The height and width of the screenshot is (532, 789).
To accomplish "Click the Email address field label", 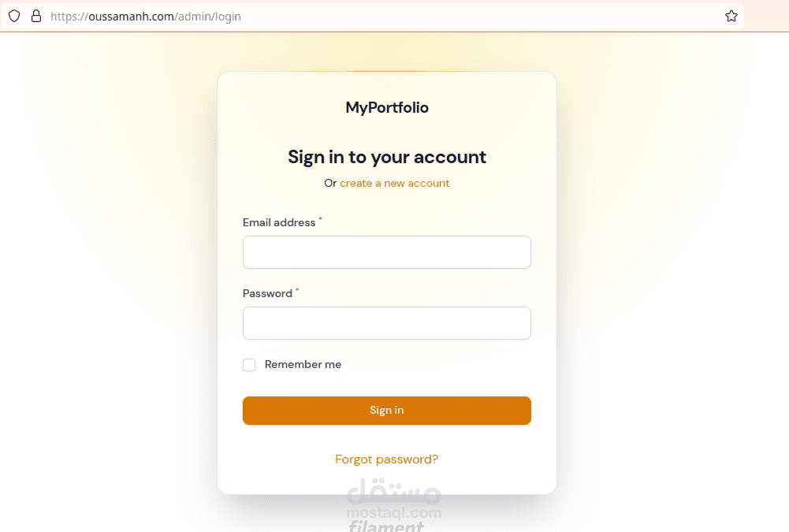I will click(279, 223).
